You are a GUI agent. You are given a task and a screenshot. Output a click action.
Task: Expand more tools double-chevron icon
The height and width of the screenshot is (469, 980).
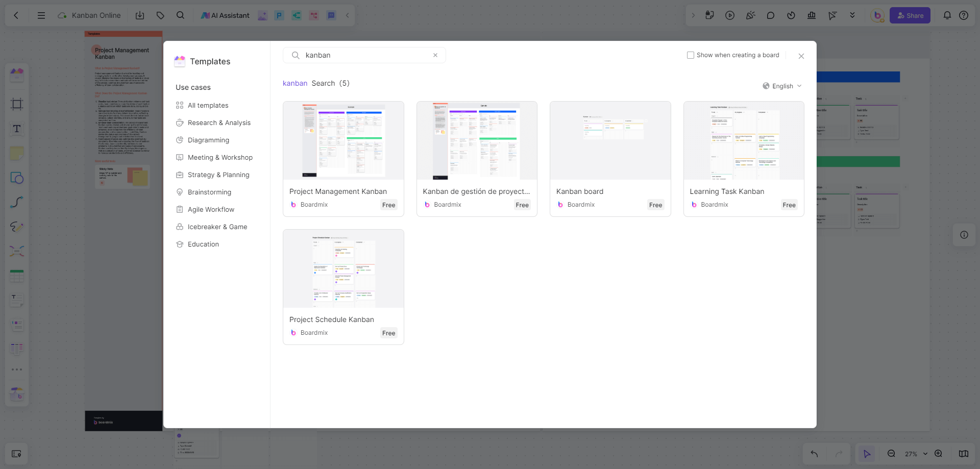(852, 15)
